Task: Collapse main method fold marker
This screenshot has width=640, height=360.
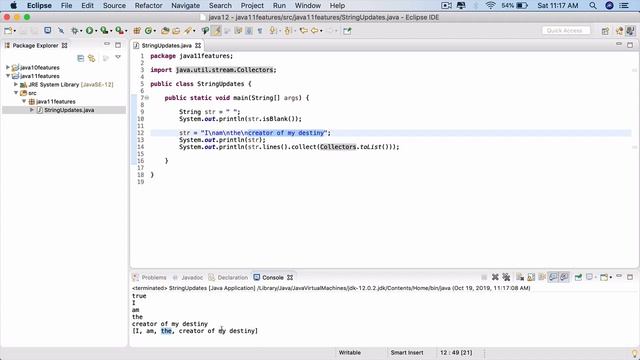Action: coord(147,98)
